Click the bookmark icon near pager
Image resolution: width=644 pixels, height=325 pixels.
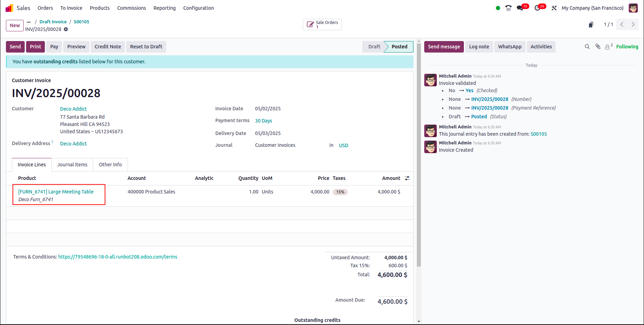(x=591, y=25)
